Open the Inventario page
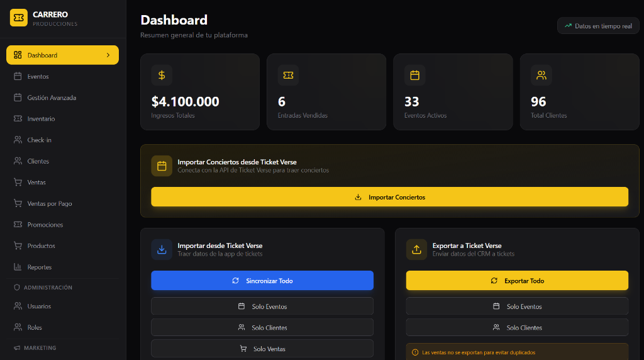 62,118
